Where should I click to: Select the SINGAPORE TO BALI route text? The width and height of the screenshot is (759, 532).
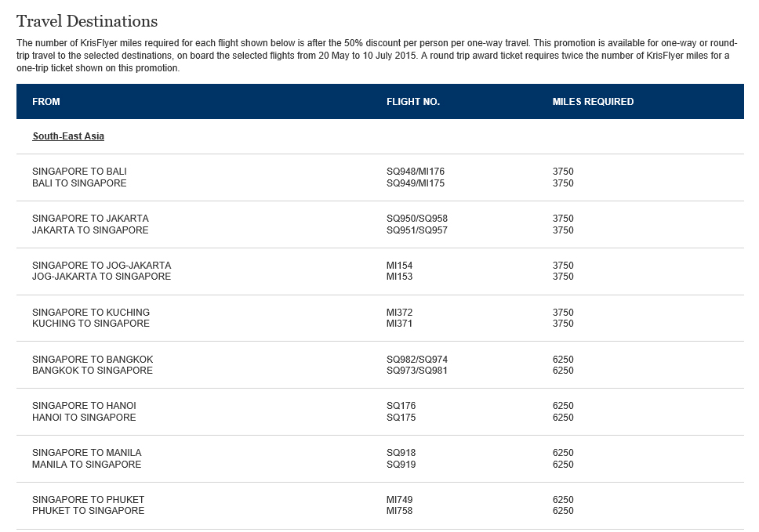pyautogui.click(x=79, y=172)
